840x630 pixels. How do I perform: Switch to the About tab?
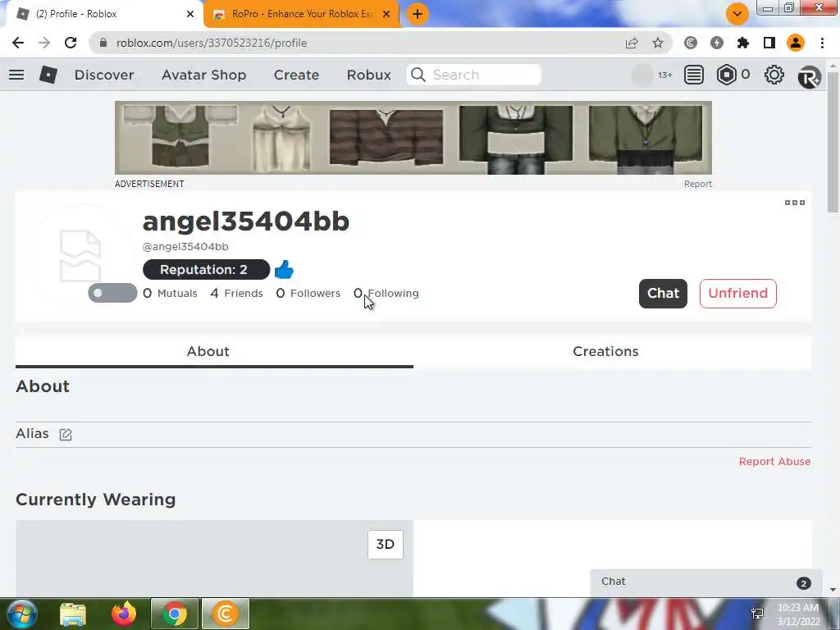[214, 351]
